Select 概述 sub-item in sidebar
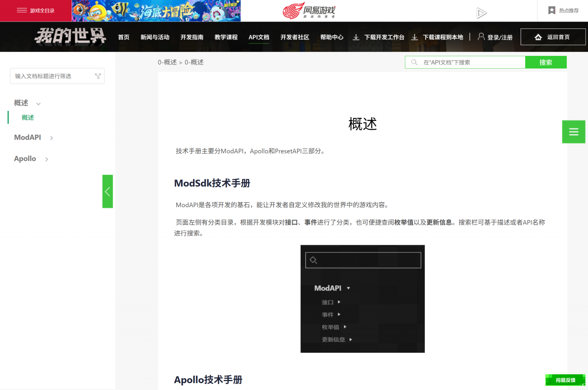This screenshot has height=390, width=588. (x=28, y=118)
